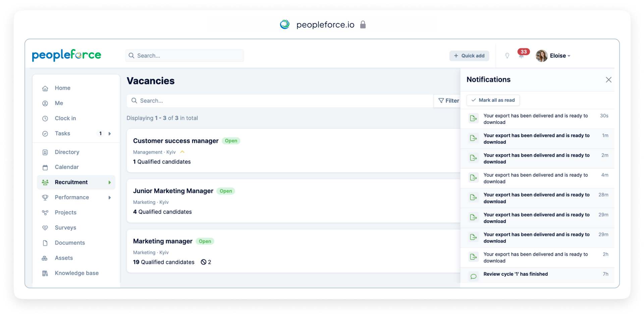Open Assets in sidebar

pyautogui.click(x=64, y=258)
